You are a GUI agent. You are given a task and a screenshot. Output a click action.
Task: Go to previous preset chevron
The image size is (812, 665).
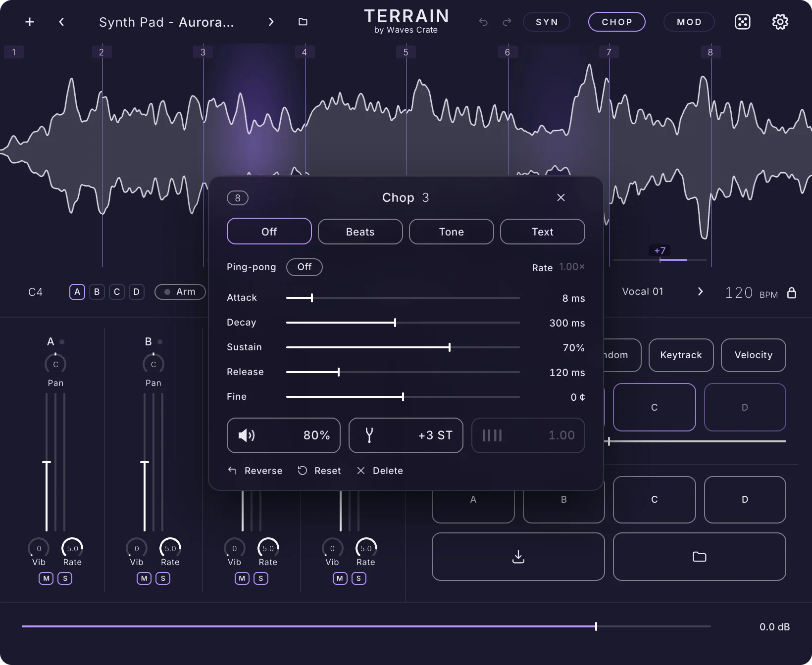pos(61,22)
